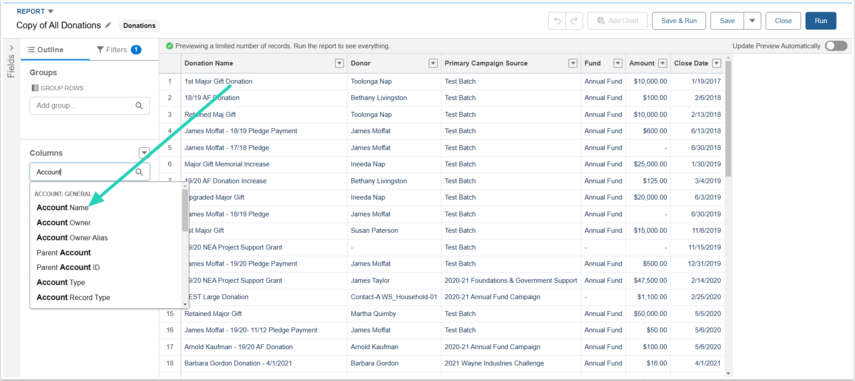Image resolution: width=855 pixels, height=381 pixels.
Task: Toggle Update Preview Automatically switch
Action: click(836, 46)
